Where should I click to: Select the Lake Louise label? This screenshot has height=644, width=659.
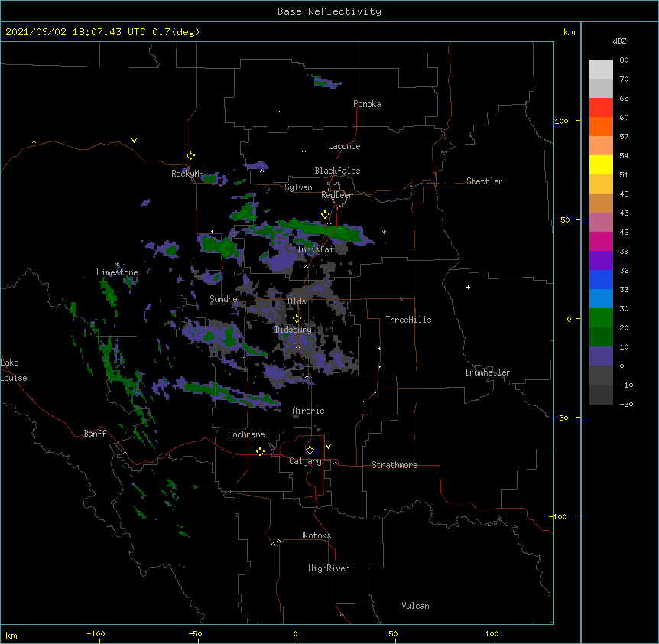(x=14, y=370)
